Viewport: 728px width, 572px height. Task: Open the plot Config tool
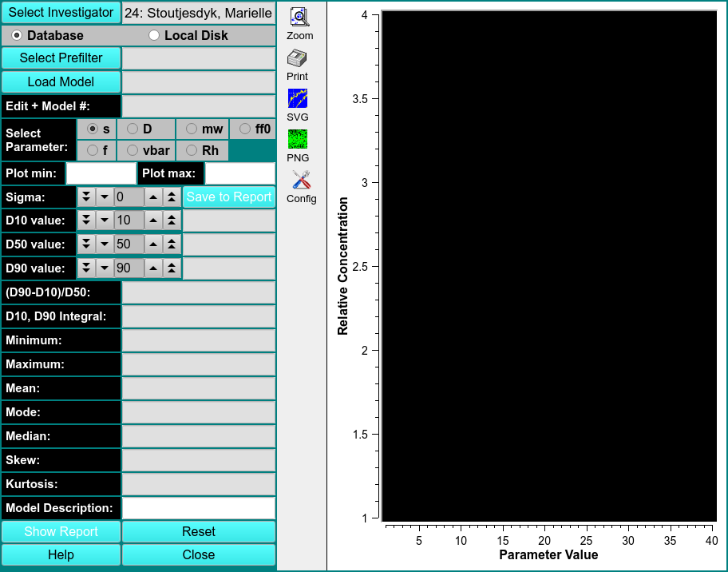[301, 181]
